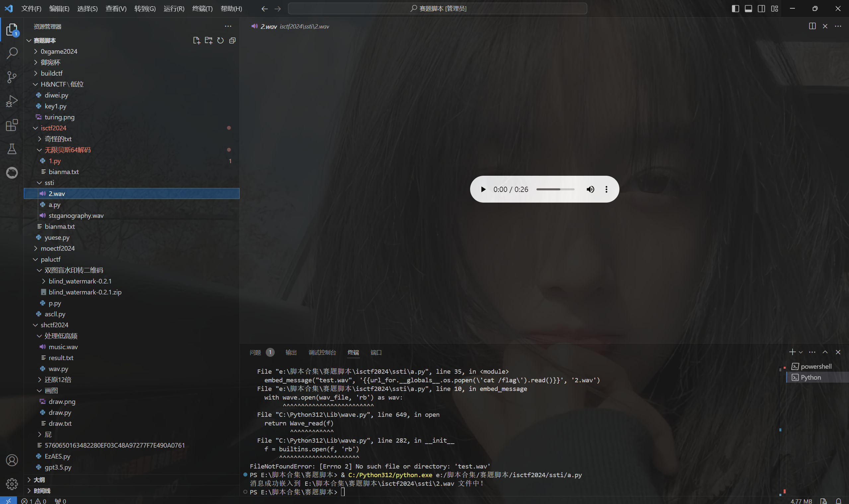Close the 2.wav editor tab
This screenshot has width=849, height=504.
pos(825,26)
